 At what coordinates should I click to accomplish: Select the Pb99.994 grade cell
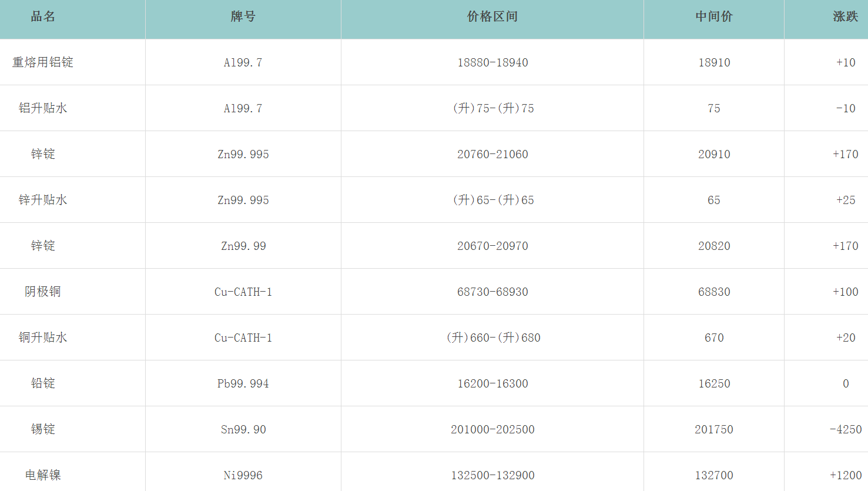click(x=243, y=383)
